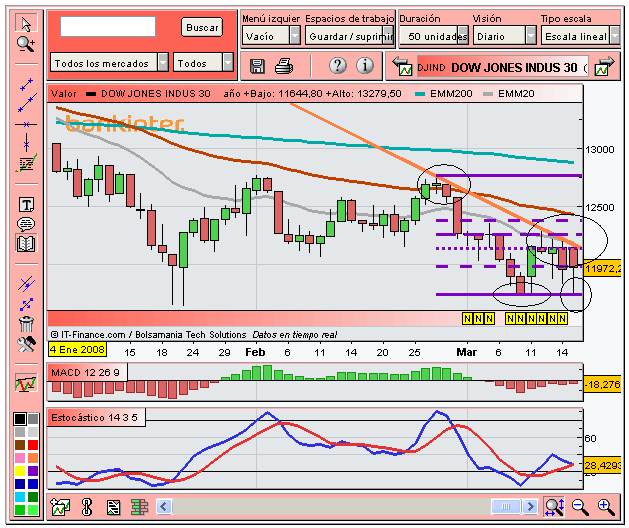The height and width of the screenshot is (528, 629).
Task: Open the Guardar / suprimir dropdown
Action: 349,36
